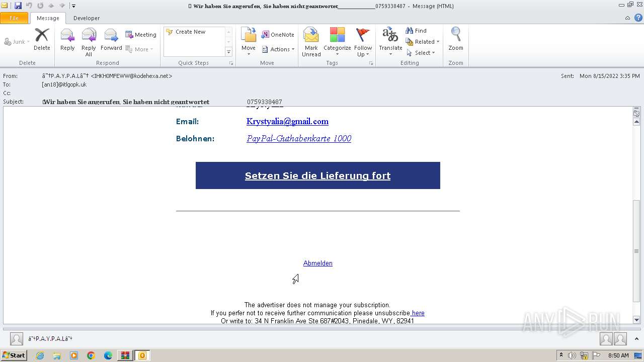The image size is (644, 362).
Task: Open the Categorize color squares
Action: coord(337,35)
